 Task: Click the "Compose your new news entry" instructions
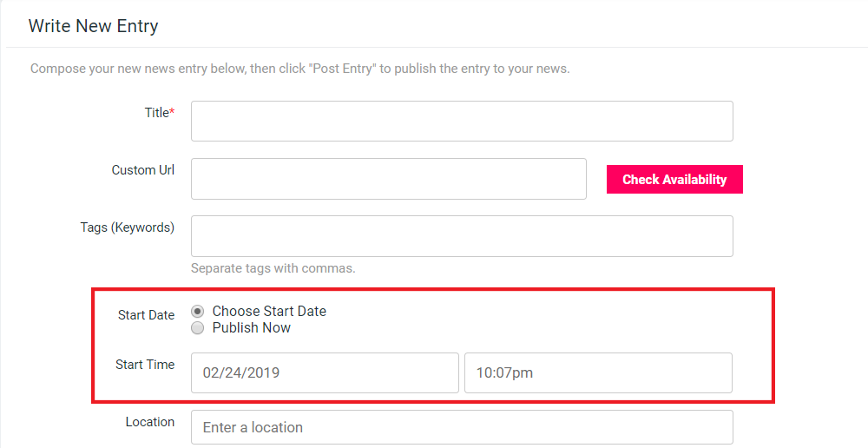[299, 69]
